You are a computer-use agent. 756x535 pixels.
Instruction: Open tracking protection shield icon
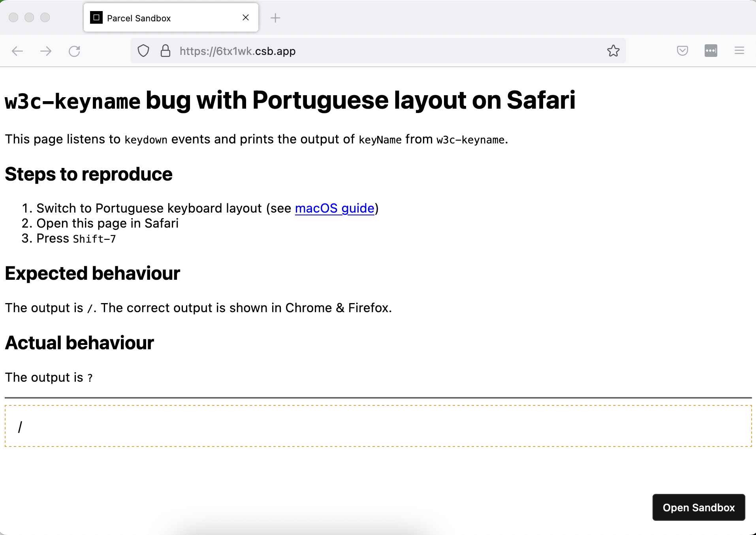point(143,51)
